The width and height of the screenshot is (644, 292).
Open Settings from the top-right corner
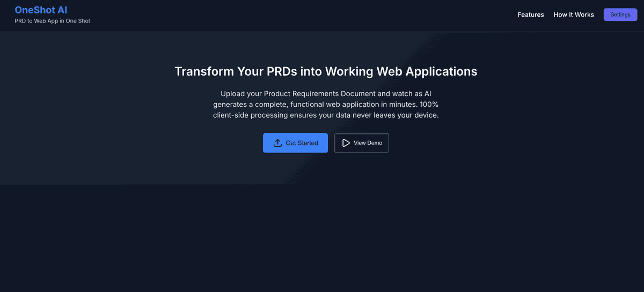620,15
